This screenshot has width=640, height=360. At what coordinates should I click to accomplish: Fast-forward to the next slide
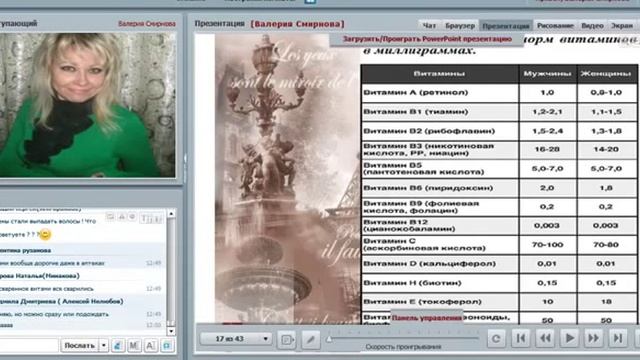(593, 338)
